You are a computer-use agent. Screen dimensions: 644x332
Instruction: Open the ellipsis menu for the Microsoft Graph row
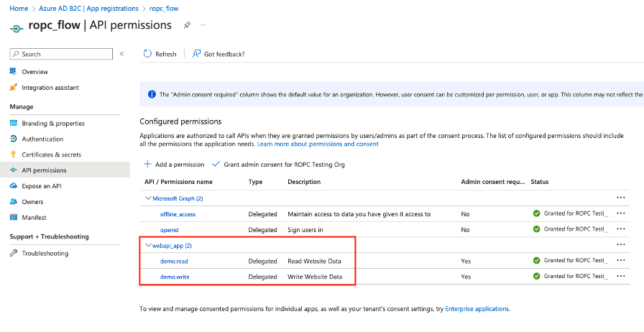621,198
